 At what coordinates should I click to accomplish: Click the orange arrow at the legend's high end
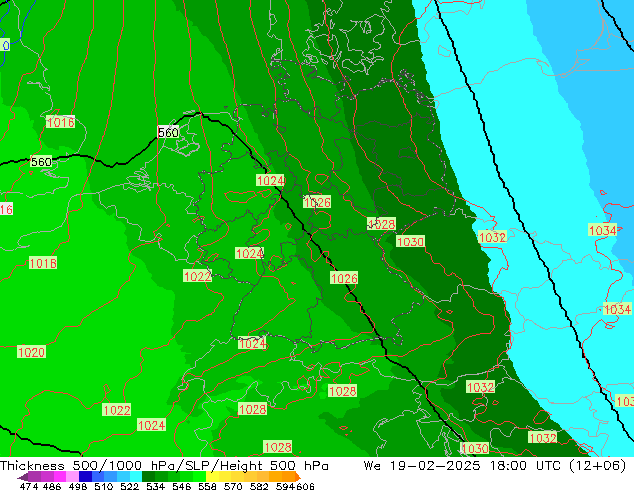coord(298,477)
